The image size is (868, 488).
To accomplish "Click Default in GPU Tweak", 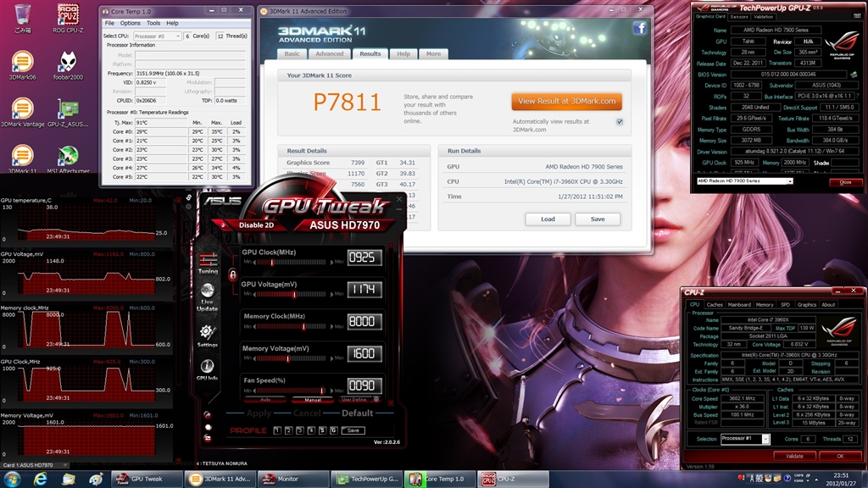I will pyautogui.click(x=357, y=413).
